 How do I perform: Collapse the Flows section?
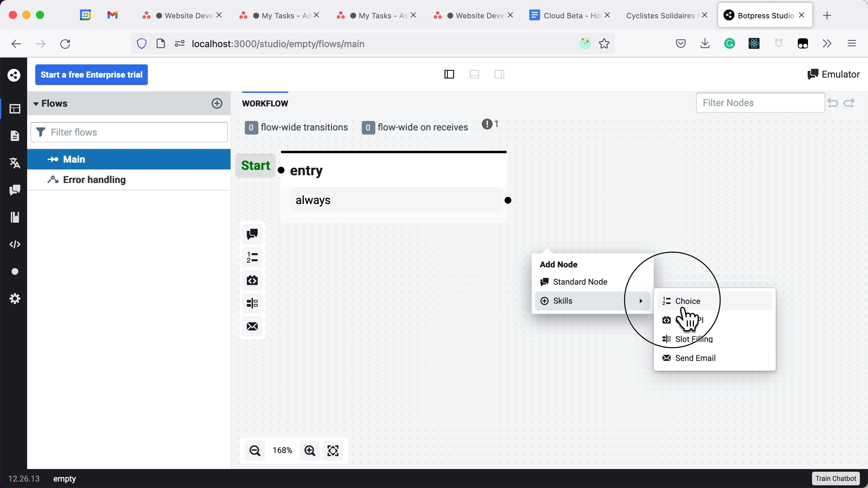pyautogui.click(x=36, y=104)
